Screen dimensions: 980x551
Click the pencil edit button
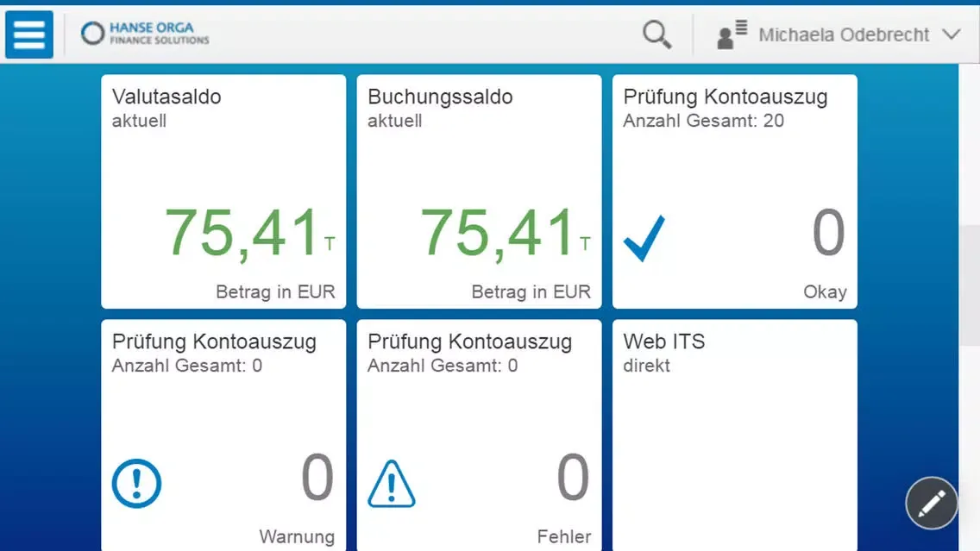pos(931,503)
